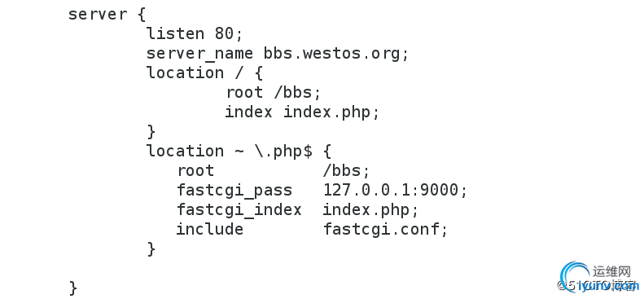
Task: Click the "location ~ \.php$ {" line
Action: point(239,152)
